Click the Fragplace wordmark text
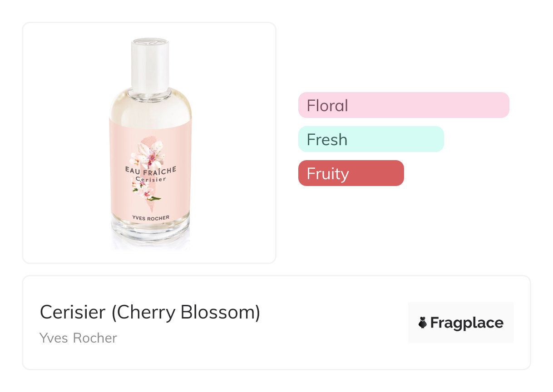 click(x=467, y=323)
